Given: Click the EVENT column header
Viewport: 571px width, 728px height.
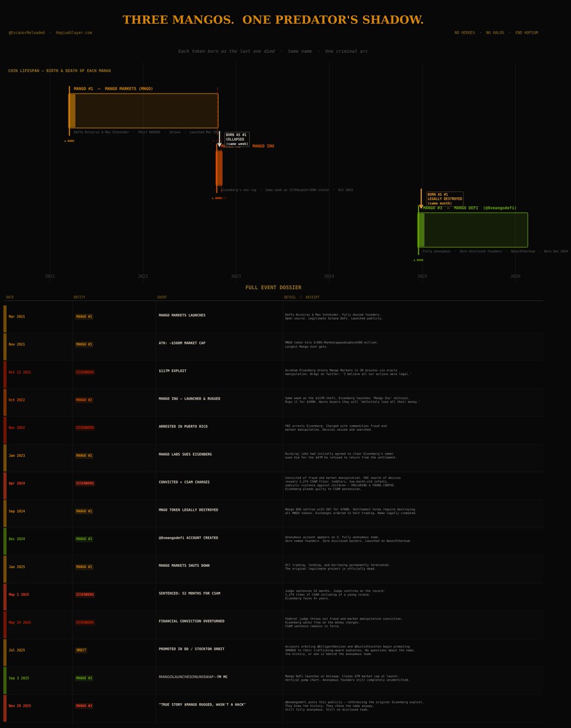Looking at the screenshot, I should [x=162, y=297].
